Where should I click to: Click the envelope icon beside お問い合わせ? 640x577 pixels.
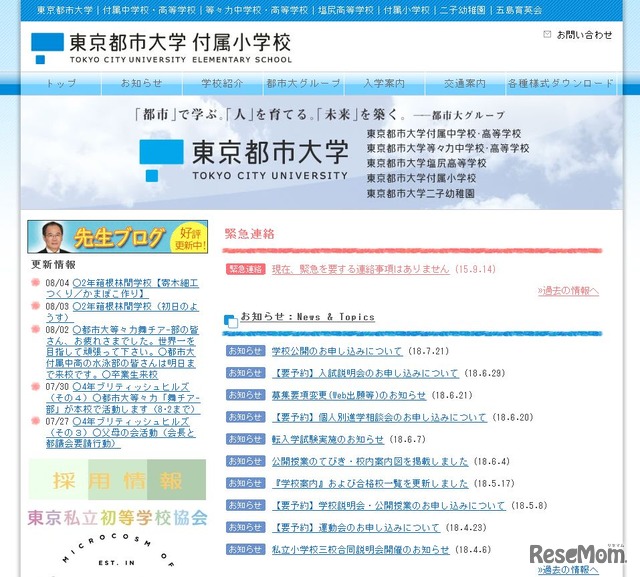click(547, 34)
